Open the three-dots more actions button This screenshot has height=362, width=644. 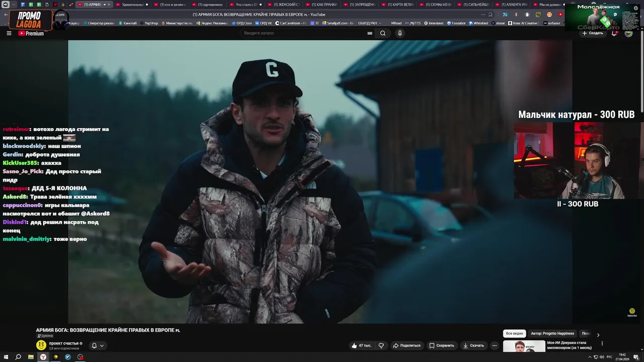495,345
